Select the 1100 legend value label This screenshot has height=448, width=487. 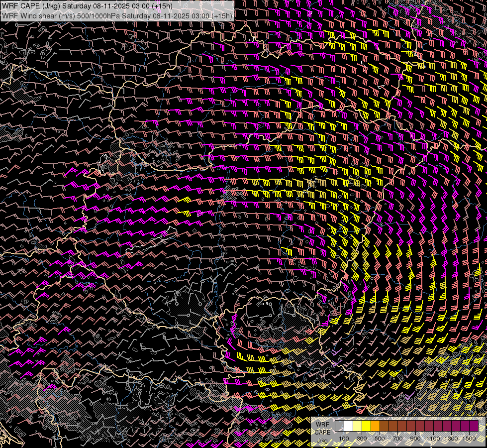pos(433,438)
